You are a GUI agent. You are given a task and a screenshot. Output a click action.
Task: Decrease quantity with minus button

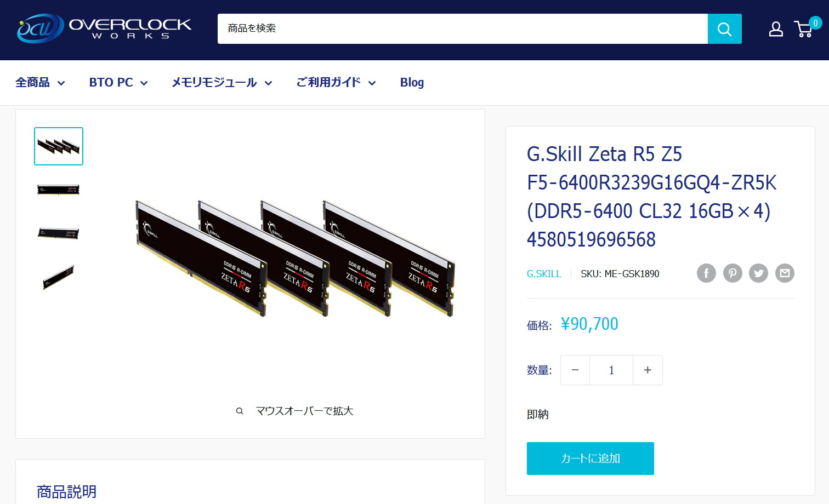[575, 370]
